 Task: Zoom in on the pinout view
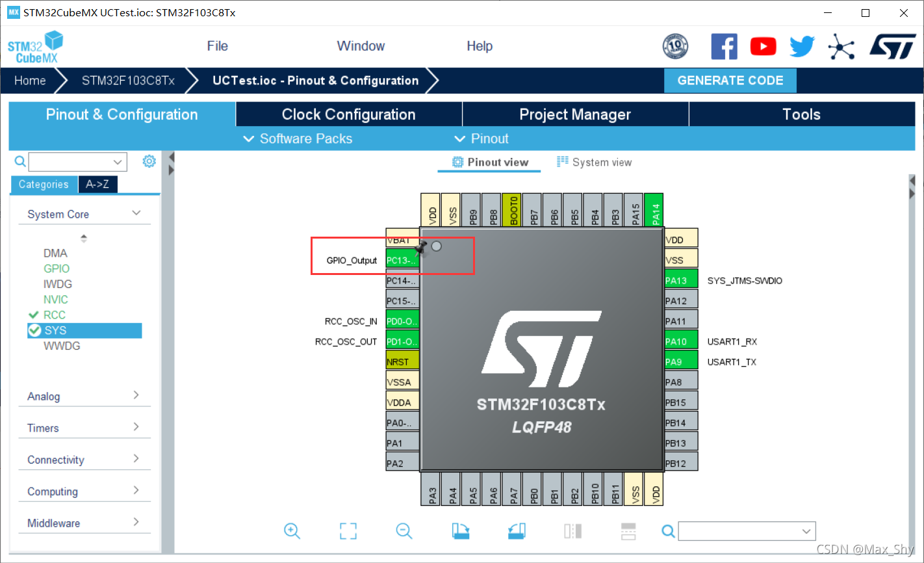(292, 531)
